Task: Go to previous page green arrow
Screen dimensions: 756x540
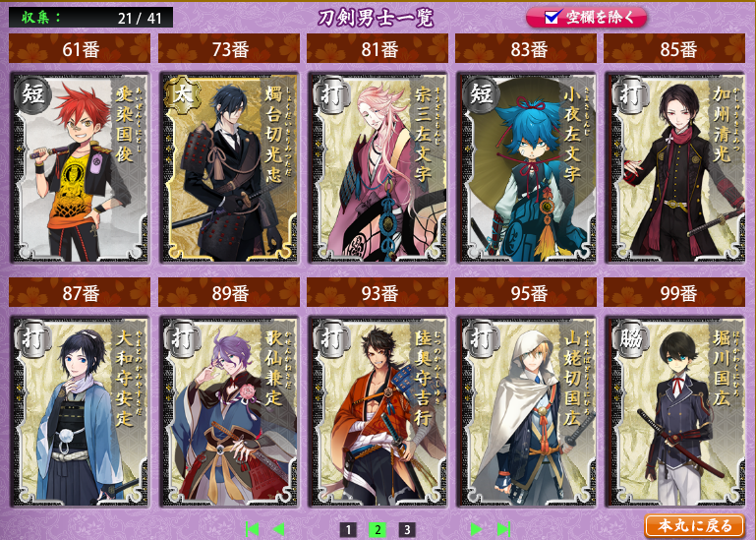Action: click(x=278, y=529)
